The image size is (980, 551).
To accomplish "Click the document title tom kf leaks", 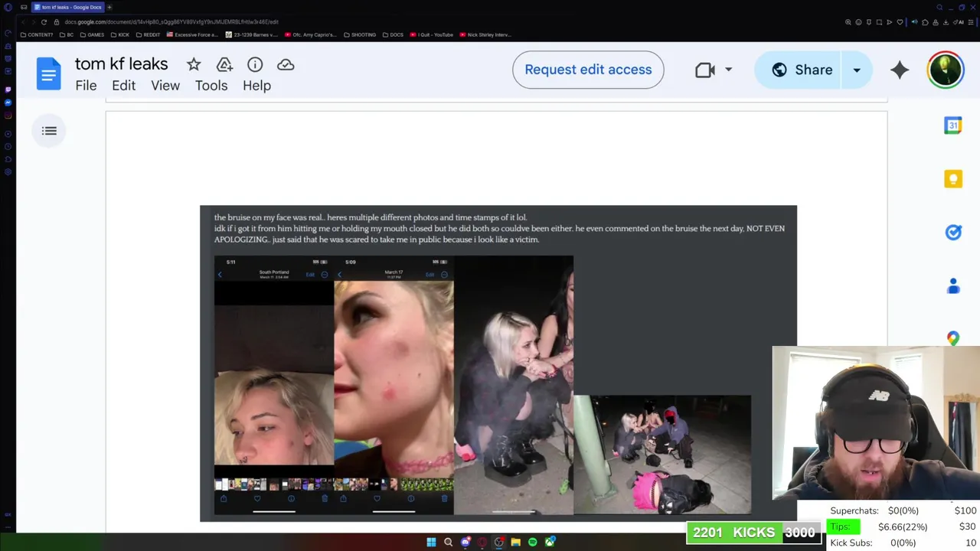I will 121,64.
